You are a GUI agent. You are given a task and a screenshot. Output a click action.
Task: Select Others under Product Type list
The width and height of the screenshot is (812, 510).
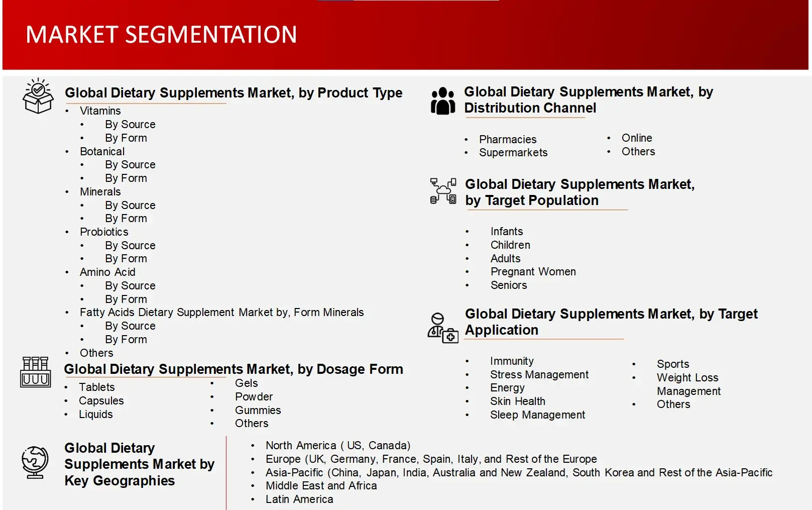tap(97, 353)
